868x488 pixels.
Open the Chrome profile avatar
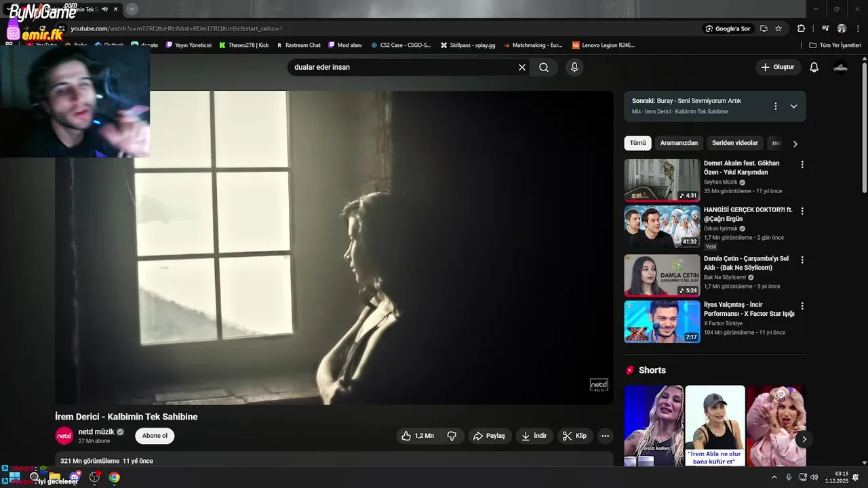tap(842, 28)
